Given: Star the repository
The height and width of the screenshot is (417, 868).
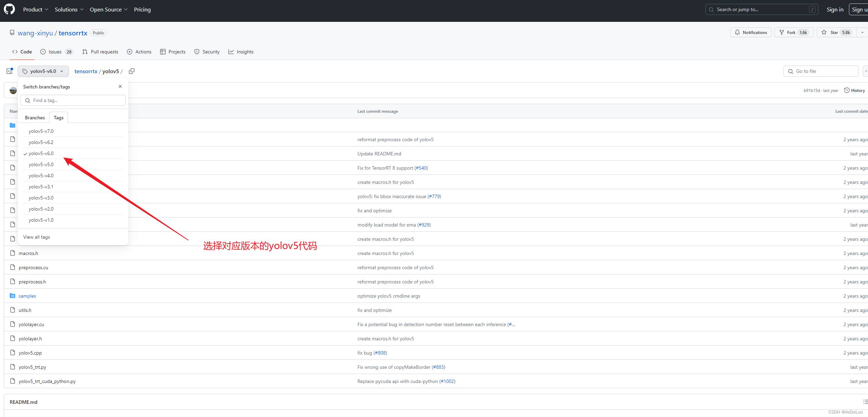Looking at the screenshot, I should (836, 32).
